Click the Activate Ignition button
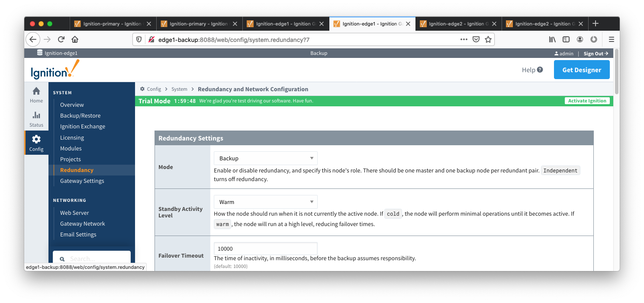This screenshot has height=303, width=644. [x=587, y=101]
